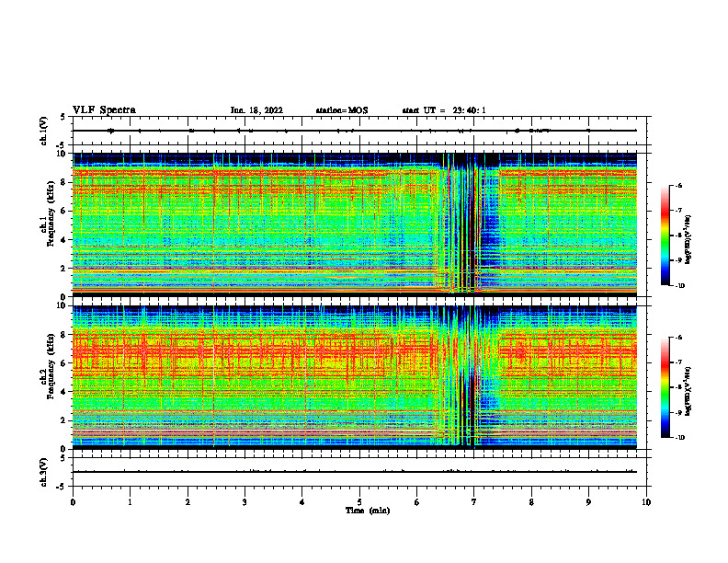The image size is (728, 563).
Task: Click time axis tick label "2"
Action: pos(188,502)
